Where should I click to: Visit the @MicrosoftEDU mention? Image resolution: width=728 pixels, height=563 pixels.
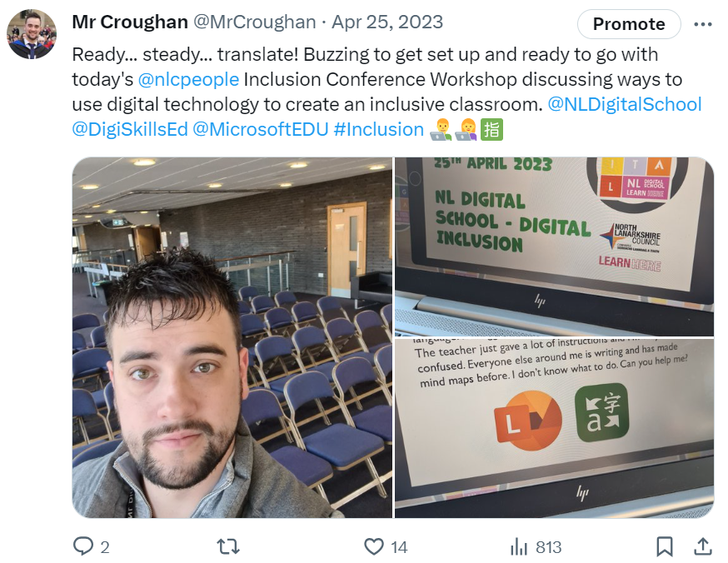[261, 129]
